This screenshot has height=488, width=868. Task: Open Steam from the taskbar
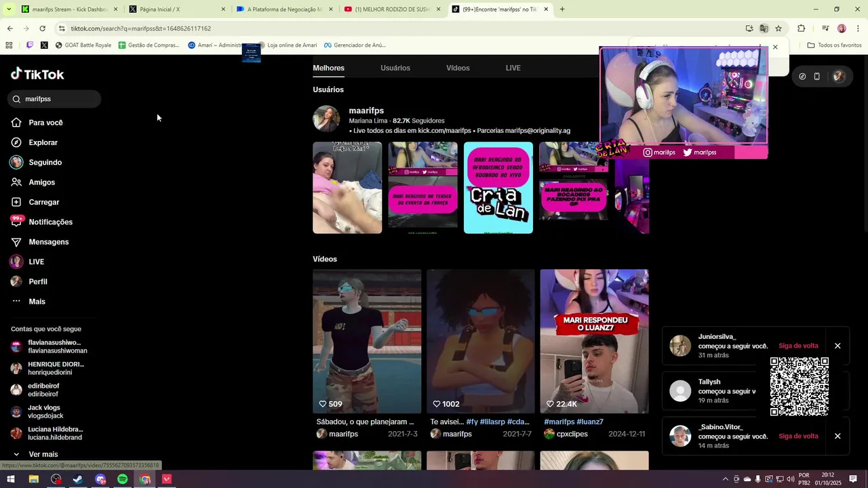tap(78, 479)
